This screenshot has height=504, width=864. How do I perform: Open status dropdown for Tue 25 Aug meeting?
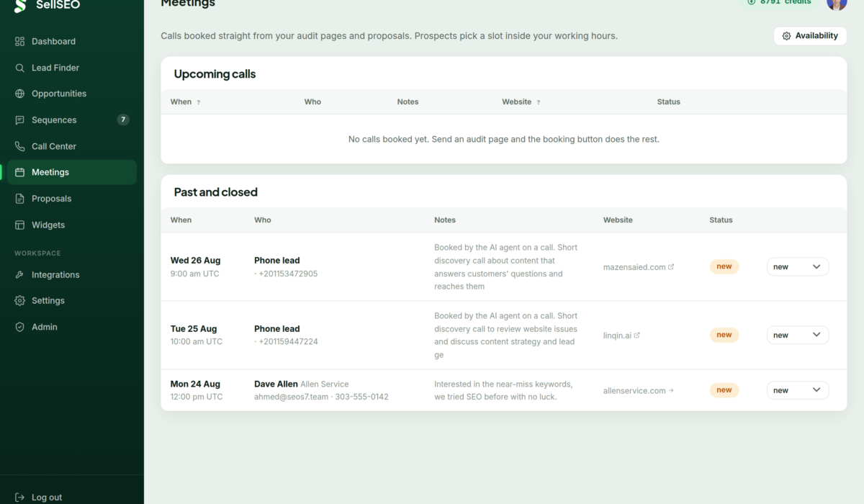[x=798, y=335]
